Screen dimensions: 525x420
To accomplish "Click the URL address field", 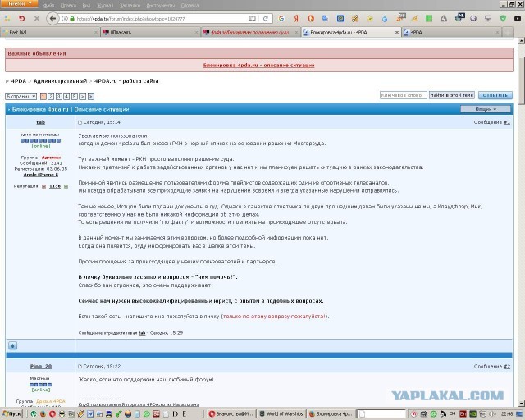I will [161, 19].
